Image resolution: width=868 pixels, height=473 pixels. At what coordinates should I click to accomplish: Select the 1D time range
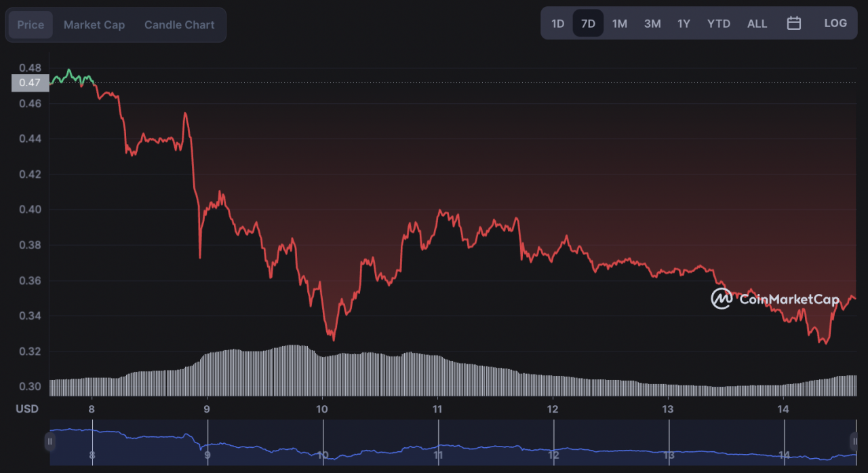[557, 23]
